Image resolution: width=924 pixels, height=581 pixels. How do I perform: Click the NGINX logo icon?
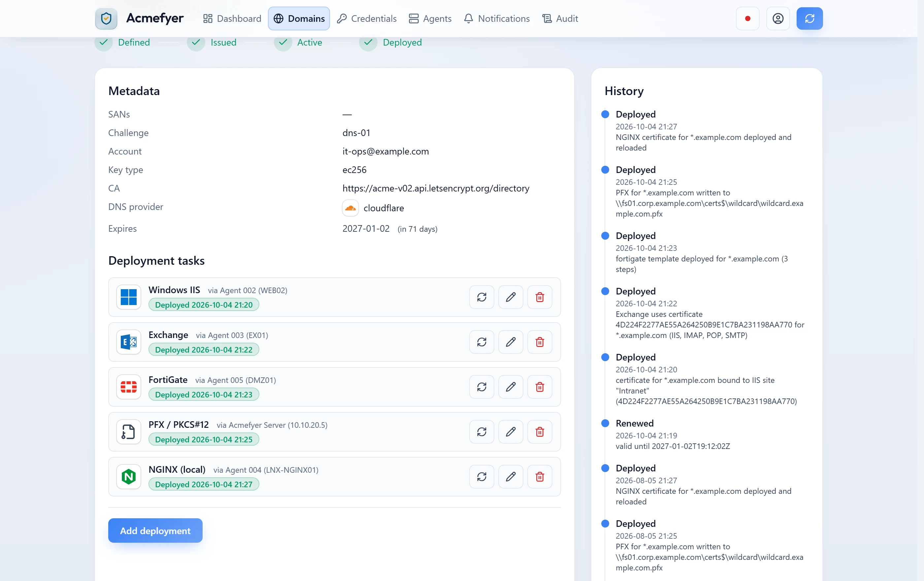(x=129, y=477)
